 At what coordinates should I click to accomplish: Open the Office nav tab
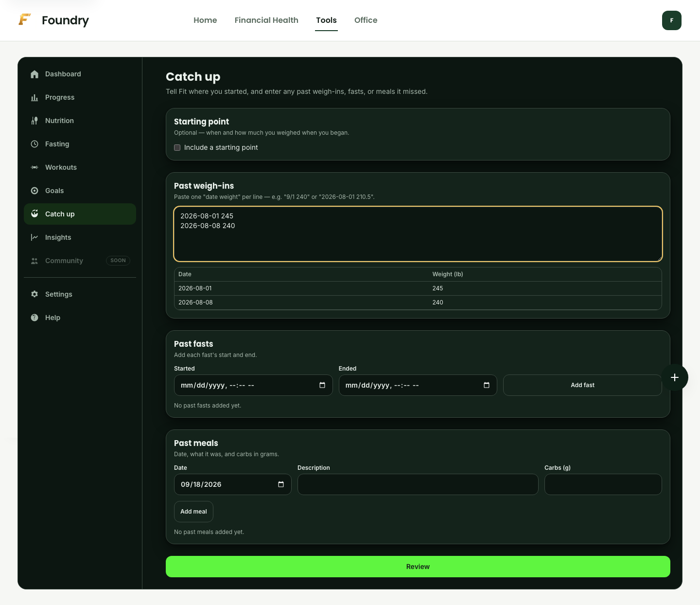click(x=366, y=20)
